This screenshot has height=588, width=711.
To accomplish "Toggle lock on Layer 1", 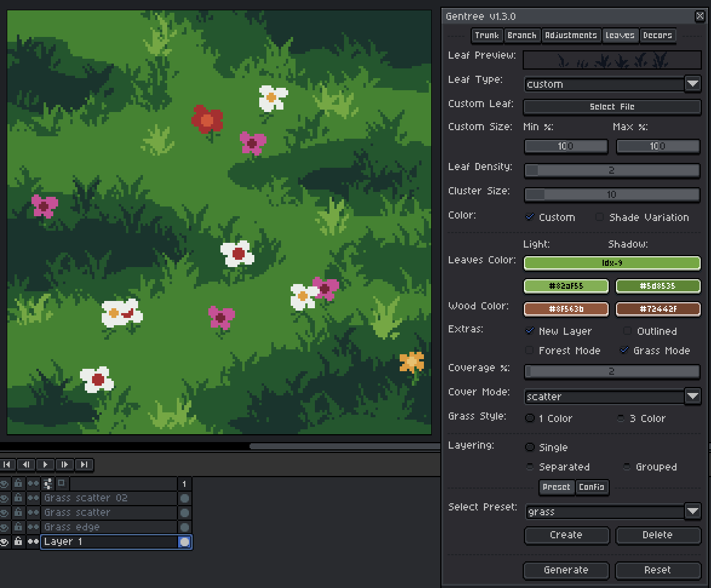I will [18, 541].
